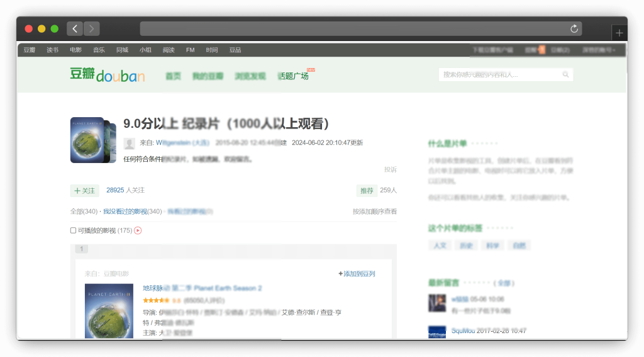Select the 全部(340) filter
The image size is (644, 357).
tap(84, 212)
